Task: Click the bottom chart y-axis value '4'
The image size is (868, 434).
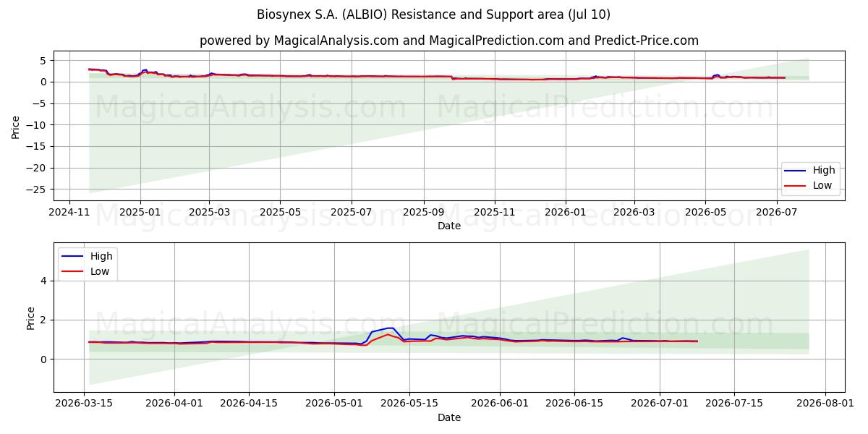Action: 45,281
